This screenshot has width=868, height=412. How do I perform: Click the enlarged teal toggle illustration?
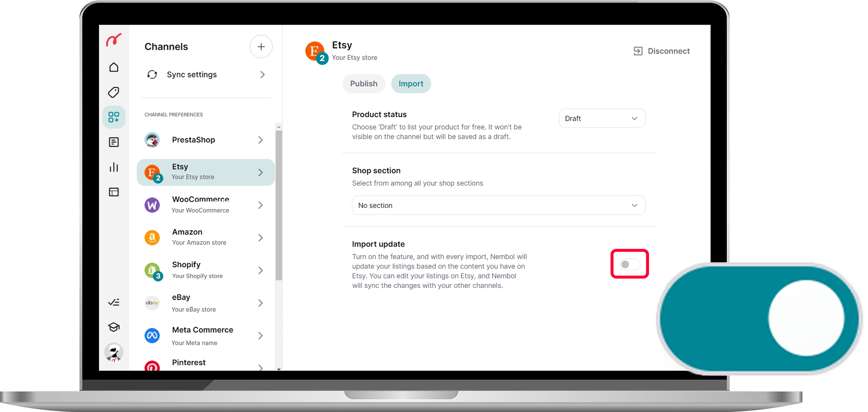point(759,319)
